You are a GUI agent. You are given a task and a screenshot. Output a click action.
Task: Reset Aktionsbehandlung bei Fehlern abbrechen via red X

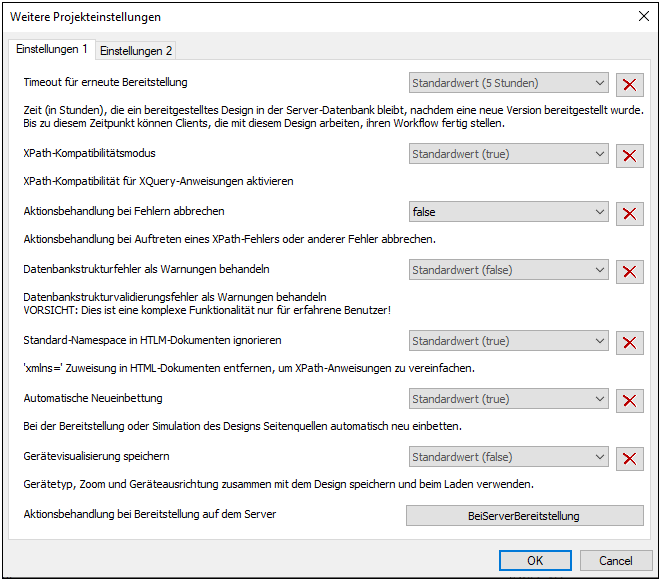pyautogui.click(x=629, y=213)
